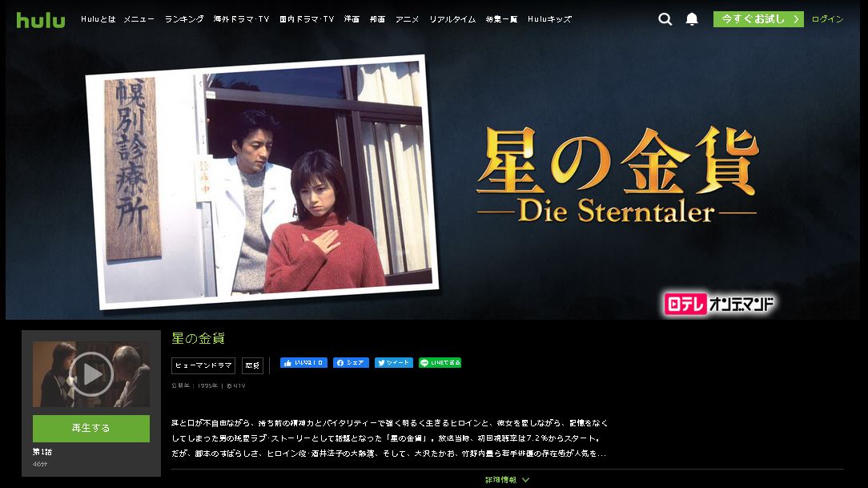Screen dimensions: 868x488
Task: Open the ランキング menu item
Action: click(184, 19)
